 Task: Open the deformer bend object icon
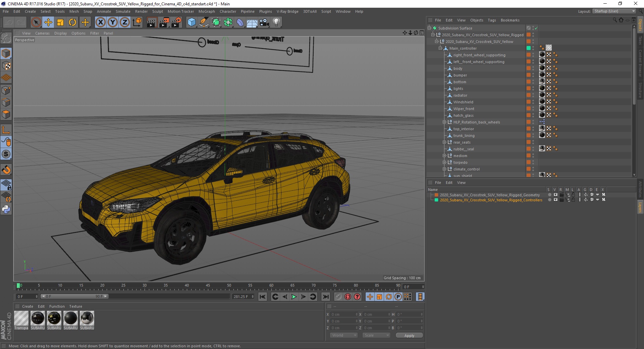[240, 22]
